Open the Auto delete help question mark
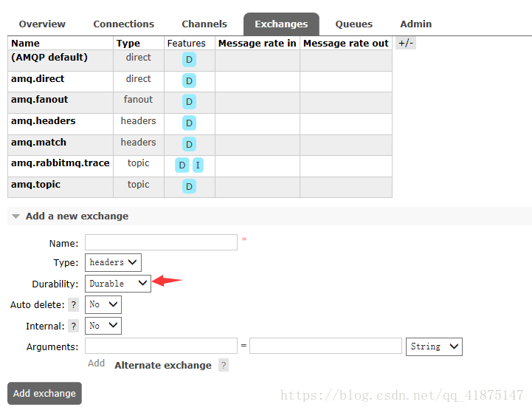The image size is (532, 410). tap(74, 304)
